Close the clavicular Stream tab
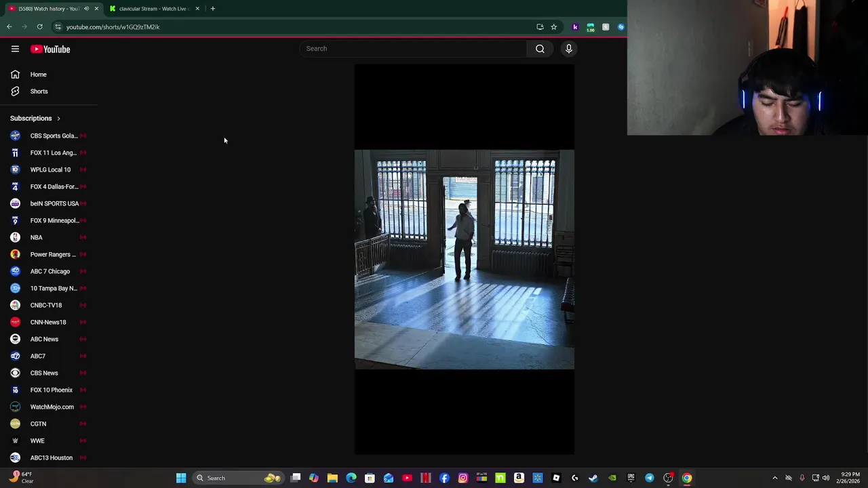The width and height of the screenshot is (868, 488). (197, 9)
